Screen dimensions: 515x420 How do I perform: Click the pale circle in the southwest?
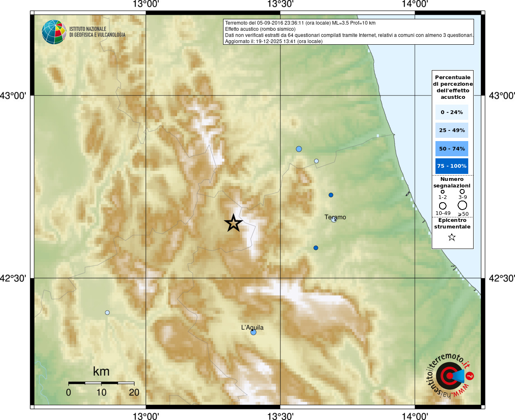(107, 313)
